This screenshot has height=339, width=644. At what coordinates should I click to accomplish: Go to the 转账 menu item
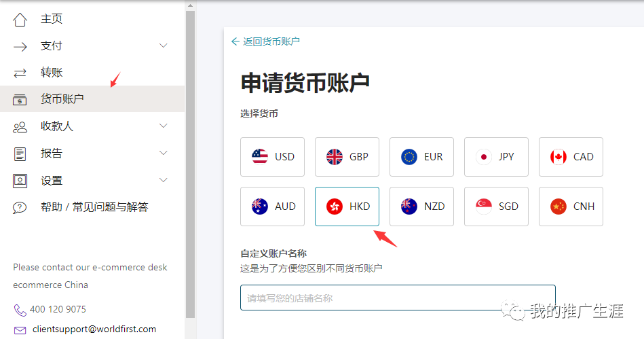52,73
